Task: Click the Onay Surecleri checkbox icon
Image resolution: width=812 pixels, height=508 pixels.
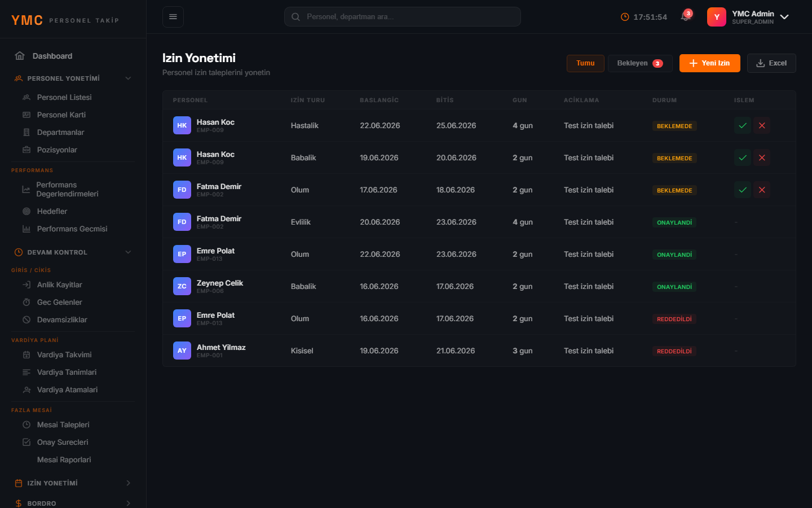Action: pyautogui.click(x=27, y=442)
